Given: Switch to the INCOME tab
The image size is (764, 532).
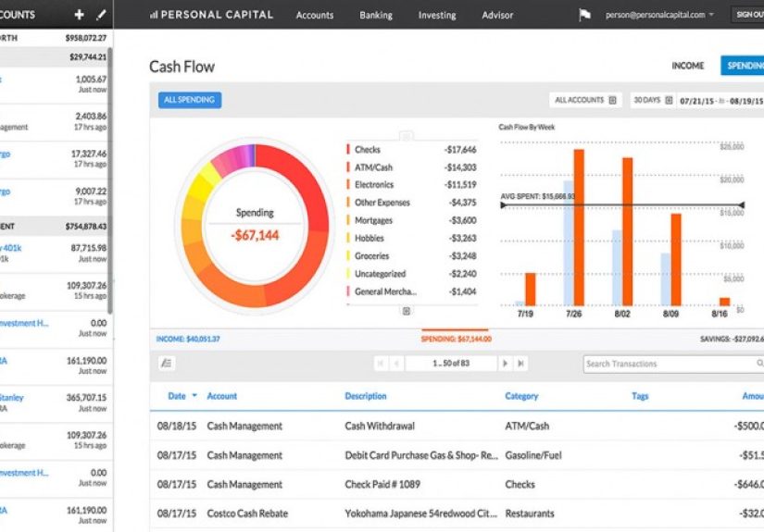Looking at the screenshot, I should [687, 66].
